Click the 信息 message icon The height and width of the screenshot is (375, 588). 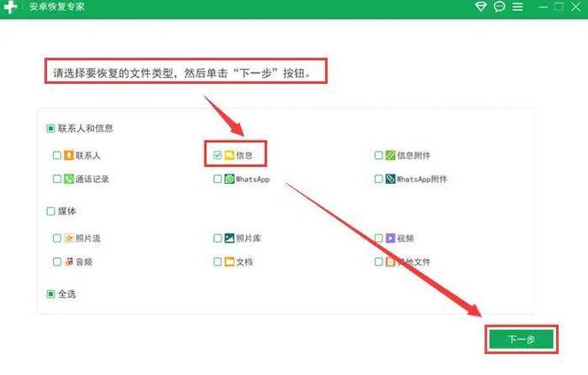coord(229,155)
